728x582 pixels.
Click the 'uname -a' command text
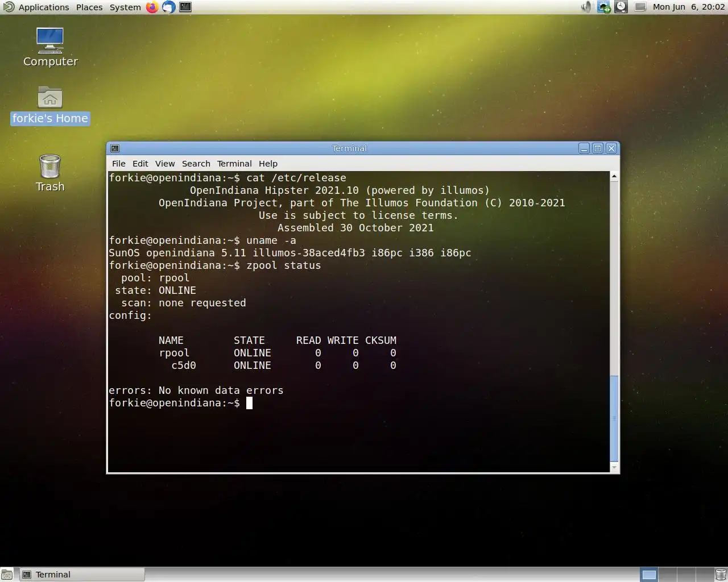271,240
